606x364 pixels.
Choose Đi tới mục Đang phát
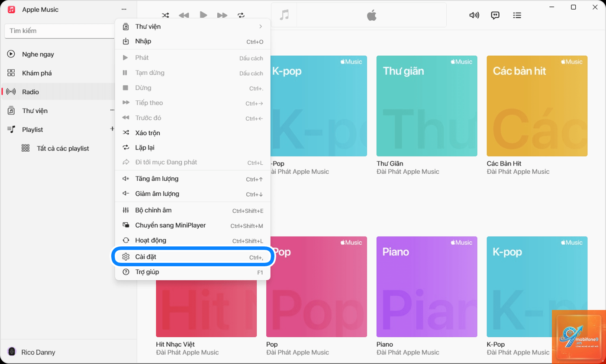pos(193,163)
